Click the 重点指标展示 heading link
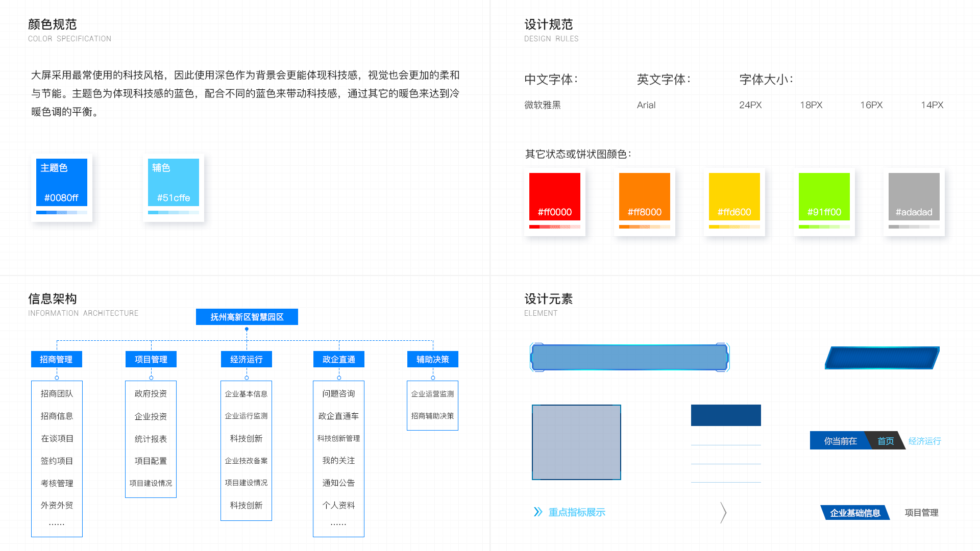980x551 pixels. tap(577, 512)
